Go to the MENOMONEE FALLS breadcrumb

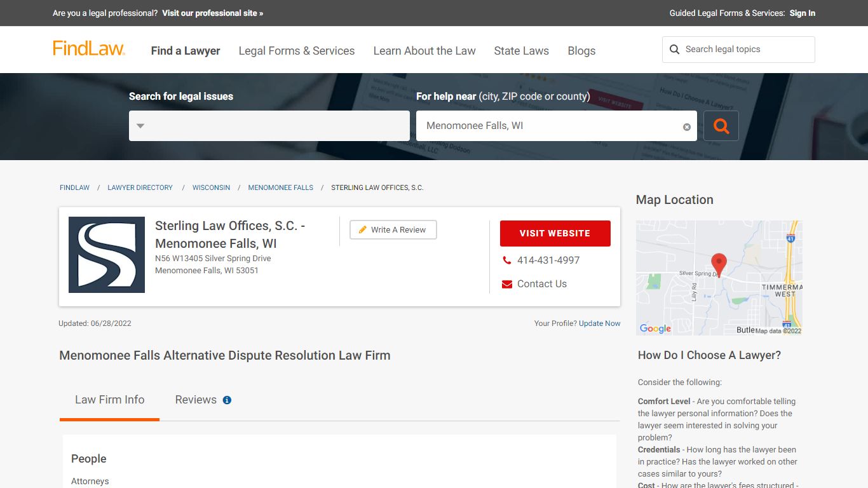[281, 188]
